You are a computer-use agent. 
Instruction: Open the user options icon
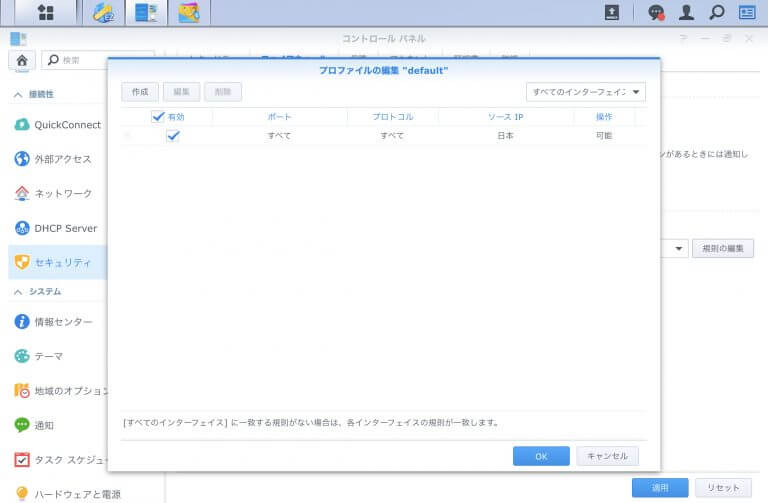click(686, 12)
